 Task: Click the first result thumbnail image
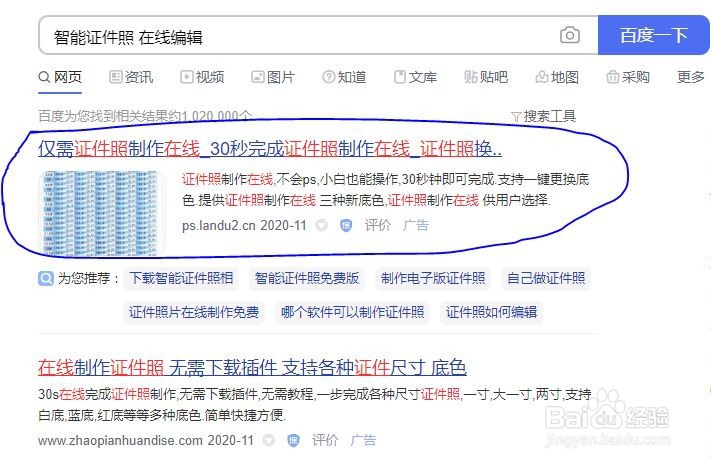(x=102, y=212)
